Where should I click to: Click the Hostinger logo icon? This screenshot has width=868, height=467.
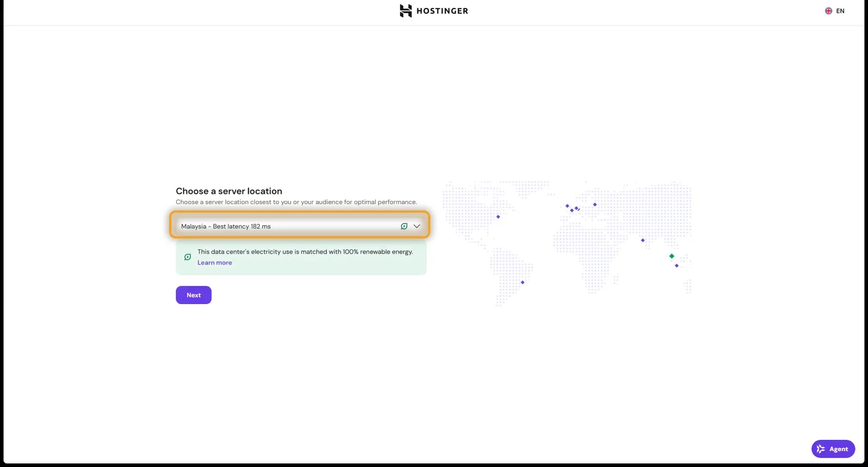(406, 11)
